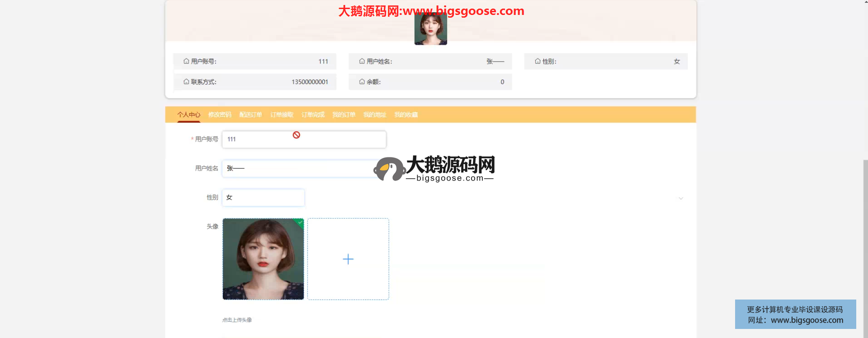
Task: Go to the 配送订单 tab
Action: 250,115
